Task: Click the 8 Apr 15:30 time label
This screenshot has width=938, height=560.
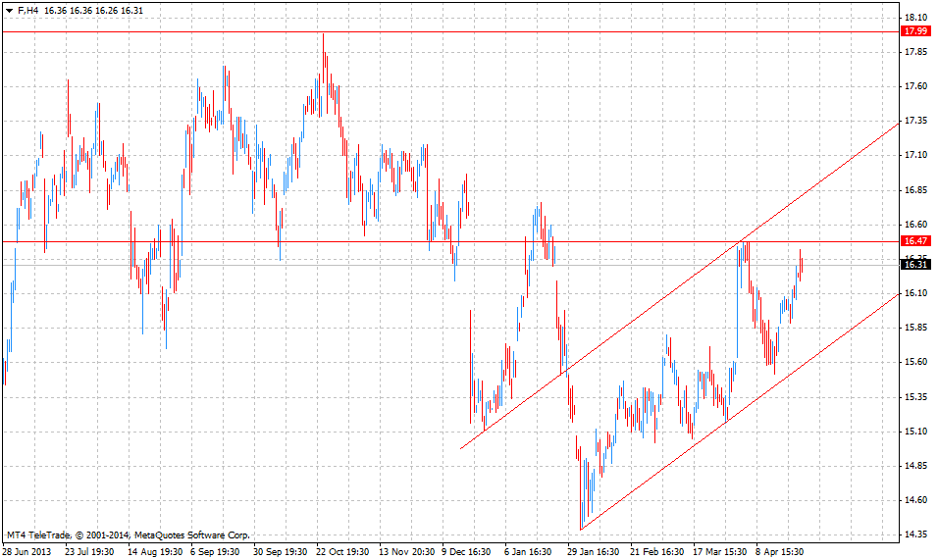Action: tap(779, 551)
